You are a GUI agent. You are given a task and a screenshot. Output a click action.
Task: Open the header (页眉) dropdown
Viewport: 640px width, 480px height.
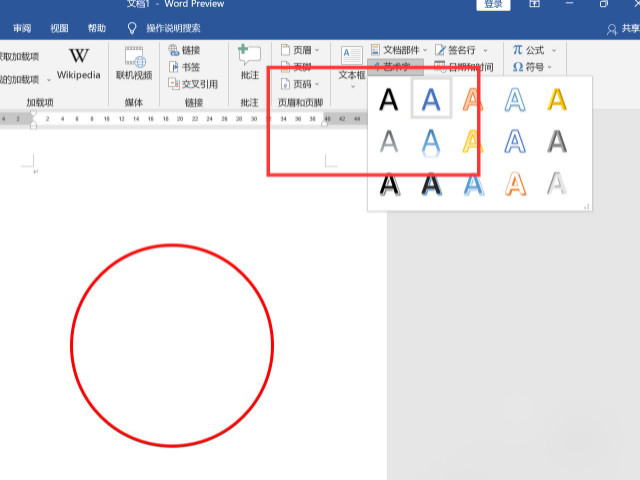(300, 50)
